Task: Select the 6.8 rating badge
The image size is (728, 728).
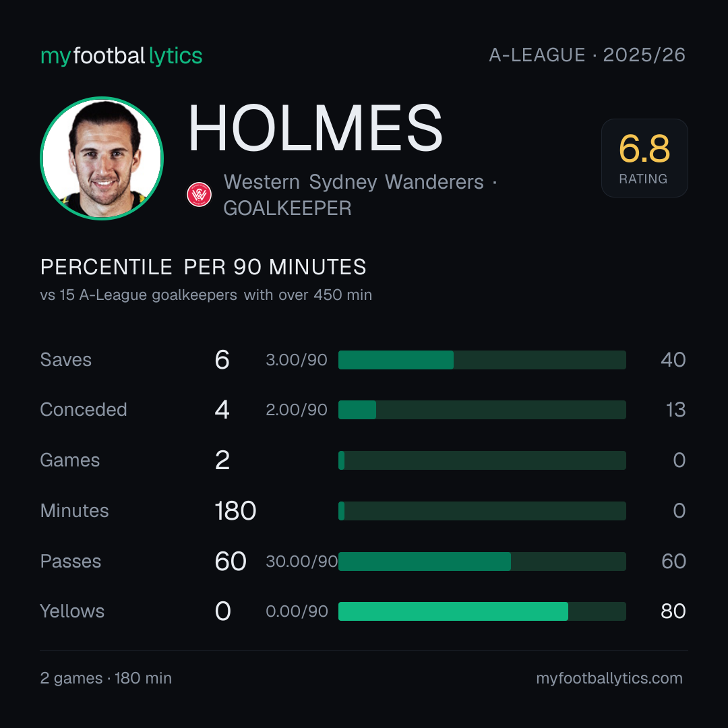Action: tap(644, 158)
